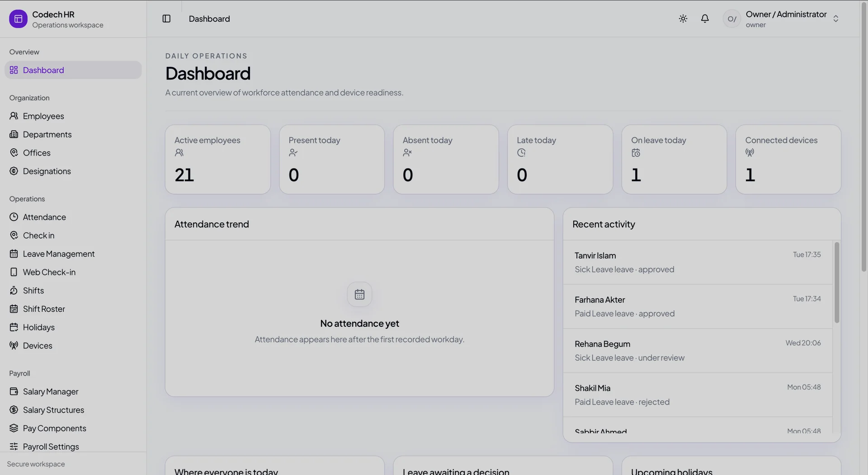868x475 pixels.
Task: Click the Shift Roster calendar icon
Action: point(14,309)
